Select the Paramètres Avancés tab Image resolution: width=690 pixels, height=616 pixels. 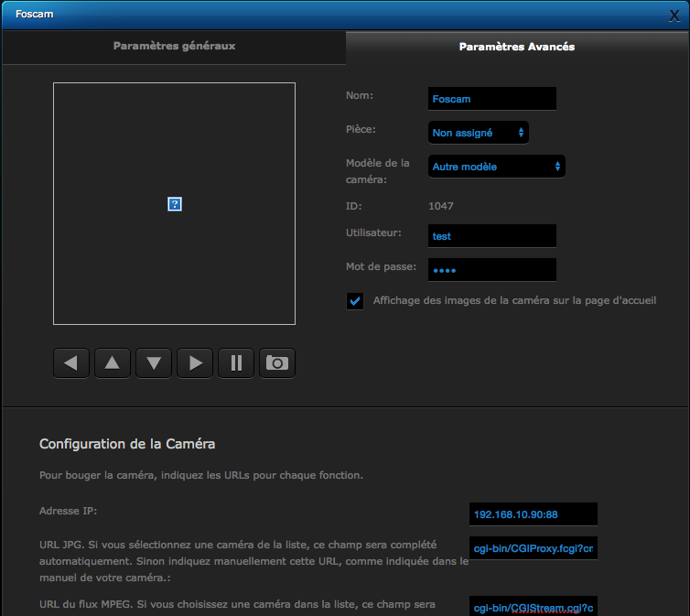coord(517,47)
